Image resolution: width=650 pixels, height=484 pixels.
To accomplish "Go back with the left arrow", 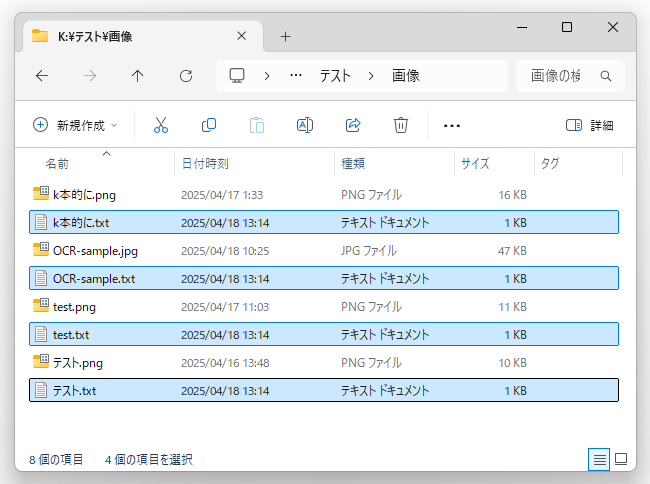I will pyautogui.click(x=42, y=76).
